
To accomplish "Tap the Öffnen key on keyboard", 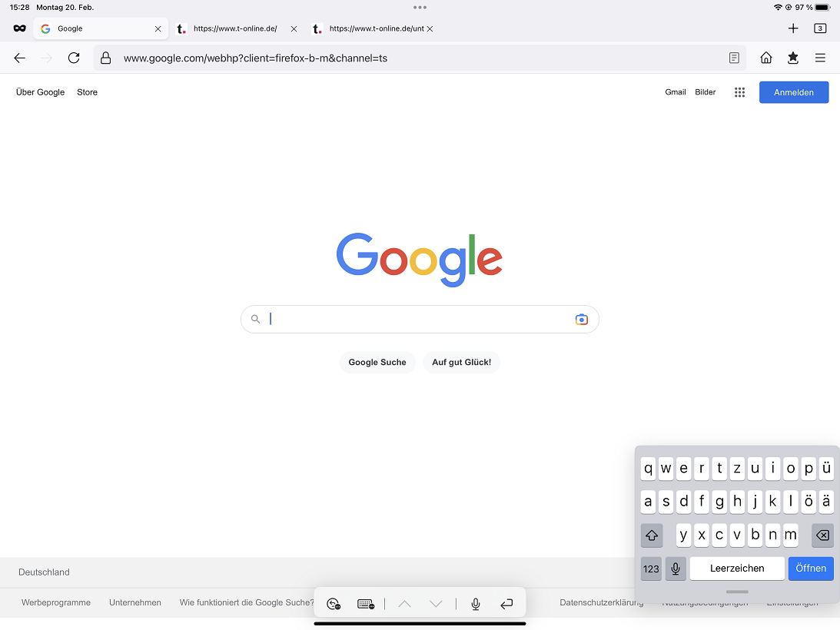I will pos(811,569).
